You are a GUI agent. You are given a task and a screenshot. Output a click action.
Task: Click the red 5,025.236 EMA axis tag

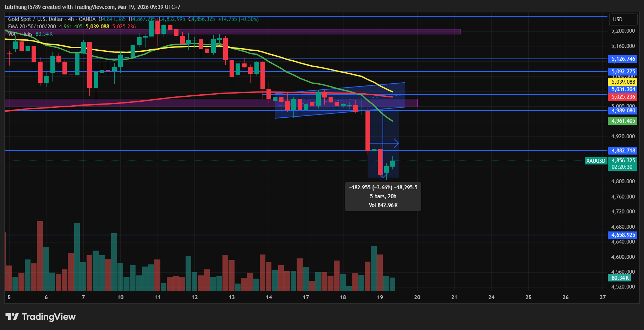click(x=623, y=97)
